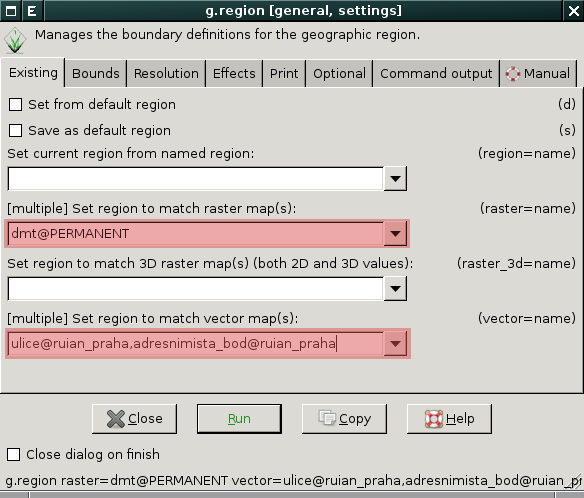Toggle Close dialog on finish checkbox

tap(13, 454)
